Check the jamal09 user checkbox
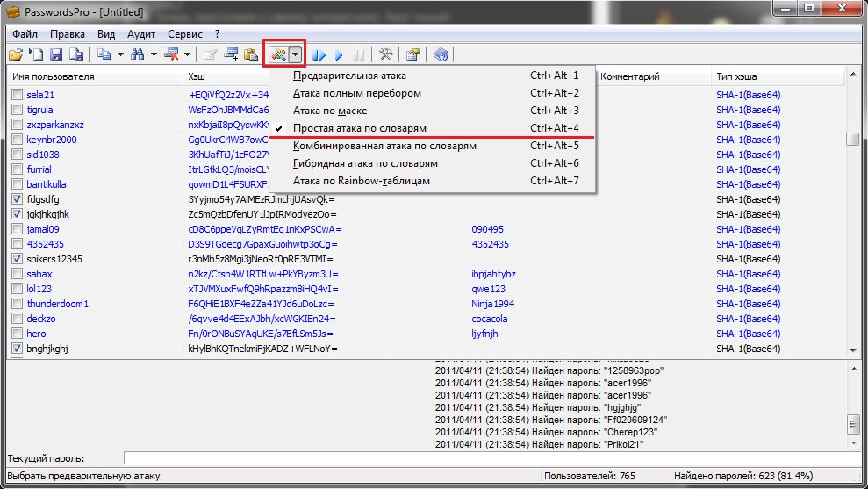The height and width of the screenshot is (489, 868). tap(17, 229)
